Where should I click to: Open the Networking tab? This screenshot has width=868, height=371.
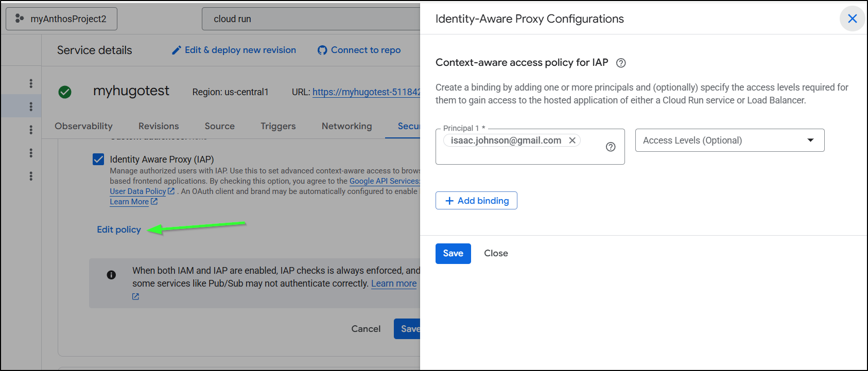[x=346, y=126]
